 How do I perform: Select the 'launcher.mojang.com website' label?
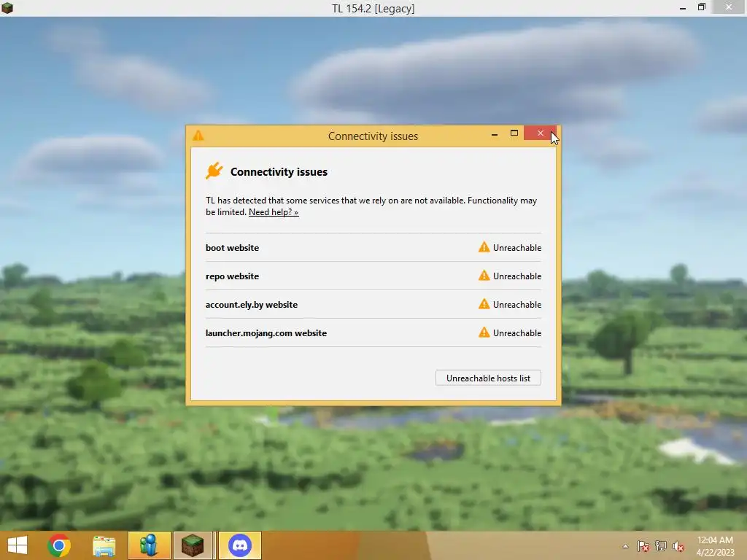tap(266, 333)
